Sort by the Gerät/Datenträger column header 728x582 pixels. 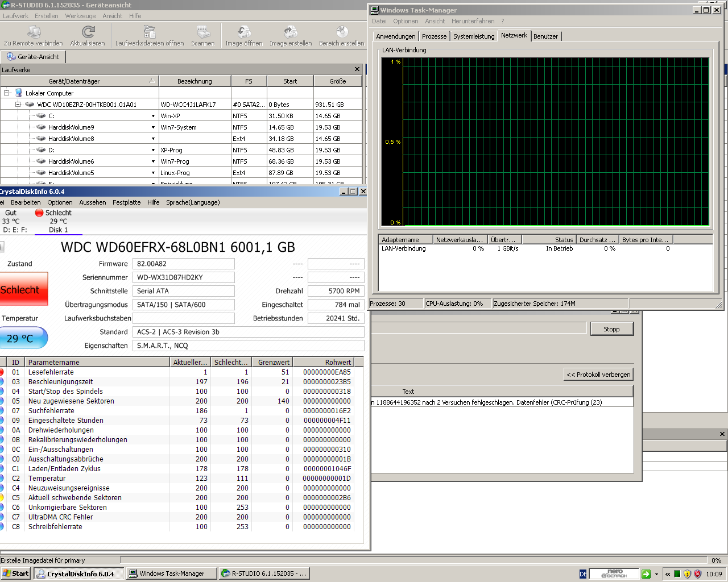pyautogui.click(x=79, y=81)
